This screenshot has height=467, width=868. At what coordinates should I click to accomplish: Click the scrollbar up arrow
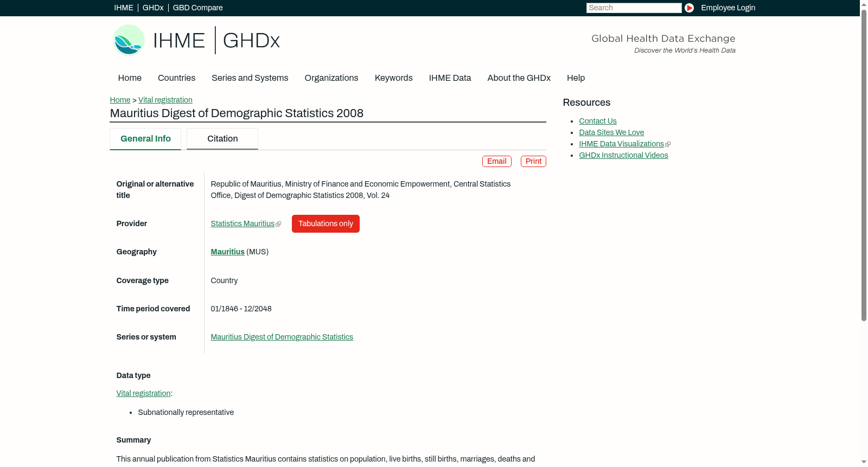pyautogui.click(x=864, y=4)
